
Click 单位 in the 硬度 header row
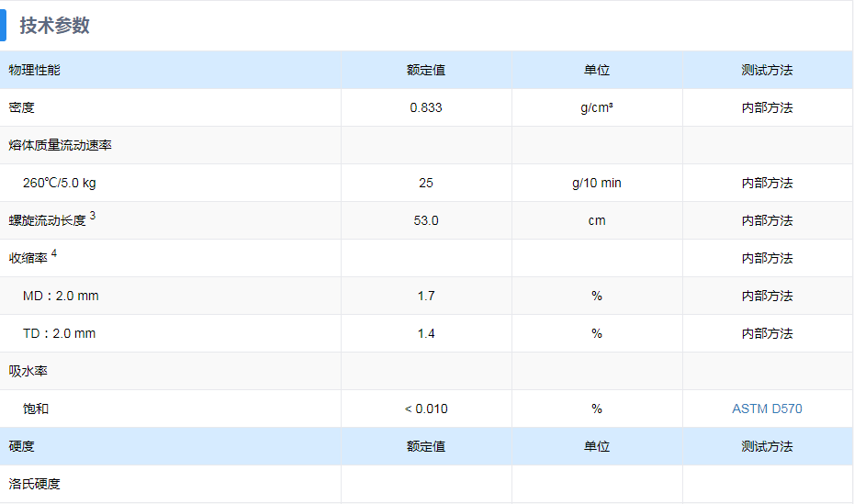pyautogui.click(x=597, y=446)
